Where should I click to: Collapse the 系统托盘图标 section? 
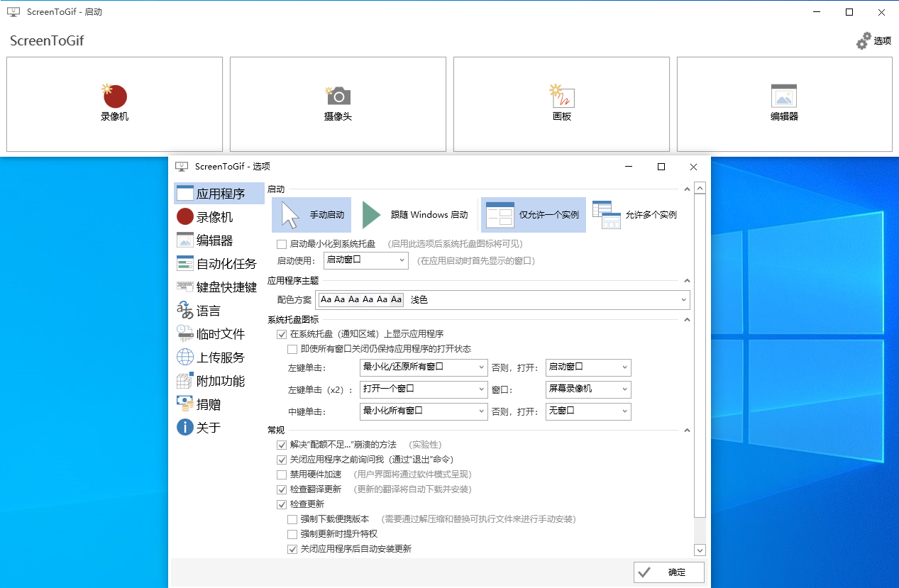pyautogui.click(x=686, y=320)
